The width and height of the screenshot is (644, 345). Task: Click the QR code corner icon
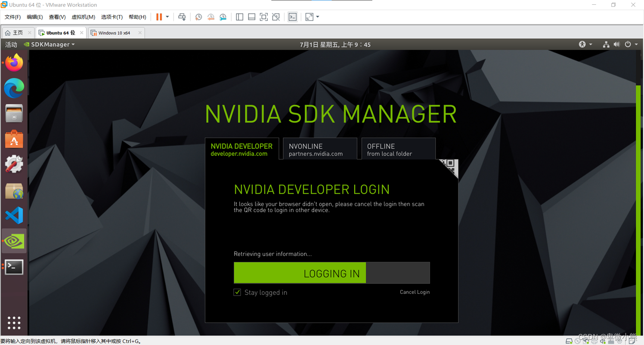[450, 167]
